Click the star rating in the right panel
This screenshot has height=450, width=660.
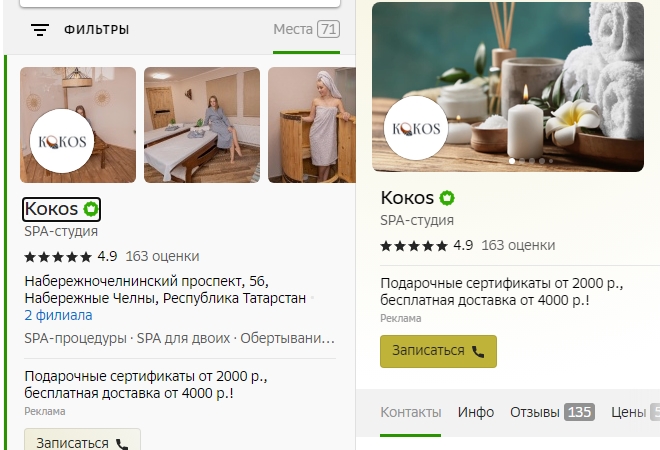[414, 245]
